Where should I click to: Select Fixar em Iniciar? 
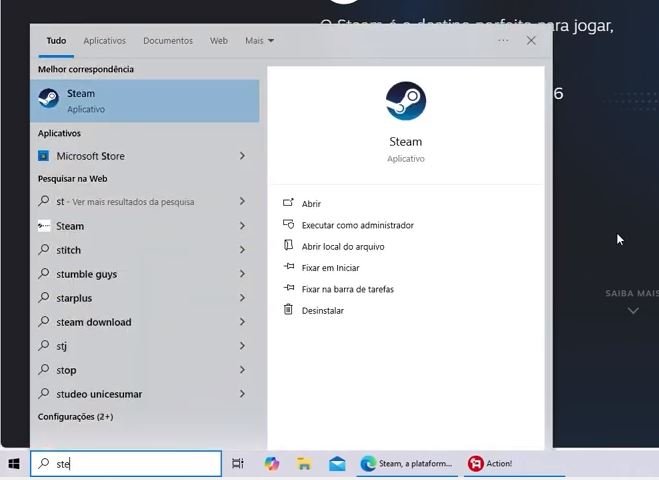330,268
